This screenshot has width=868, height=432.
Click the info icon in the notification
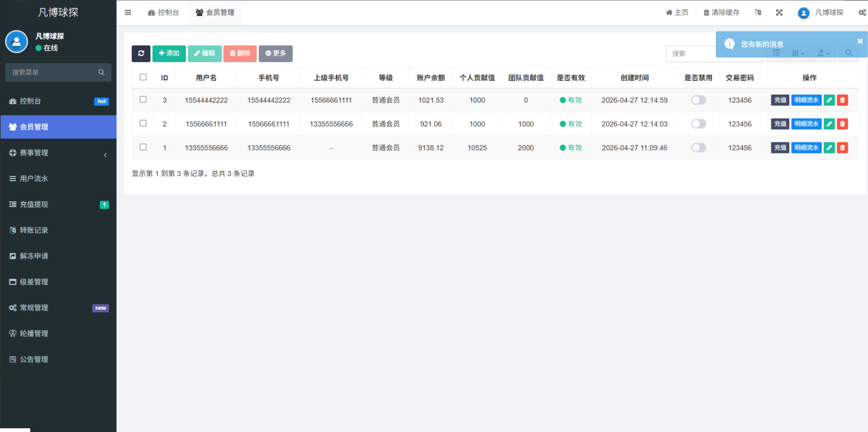[730, 44]
